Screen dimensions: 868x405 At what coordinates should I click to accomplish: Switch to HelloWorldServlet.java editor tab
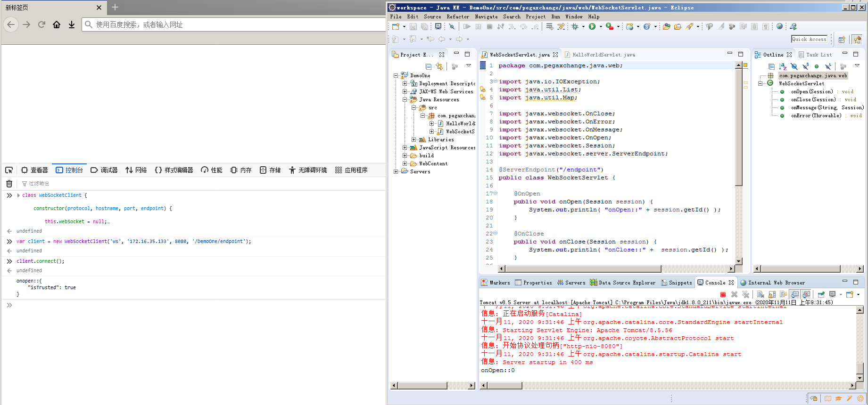pos(600,55)
